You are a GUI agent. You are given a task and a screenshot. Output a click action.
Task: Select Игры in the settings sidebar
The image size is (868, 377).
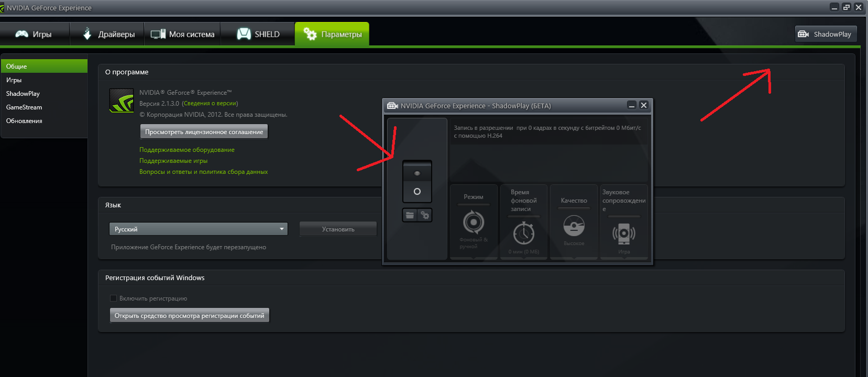pyautogui.click(x=44, y=80)
